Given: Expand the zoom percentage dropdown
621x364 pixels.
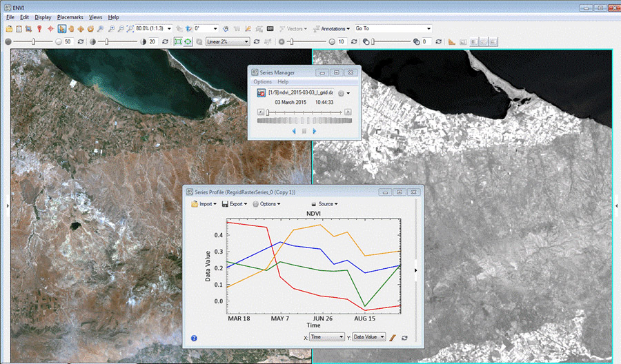Looking at the screenshot, I should (x=168, y=29).
